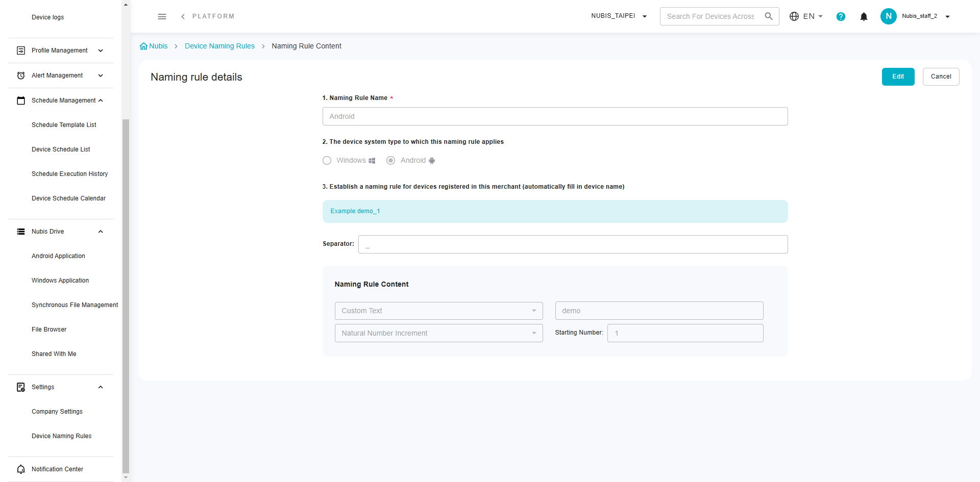Image resolution: width=980 pixels, height=482 pixels.
Task: Open Shared With Me page
Action: (x=54, y=354)
